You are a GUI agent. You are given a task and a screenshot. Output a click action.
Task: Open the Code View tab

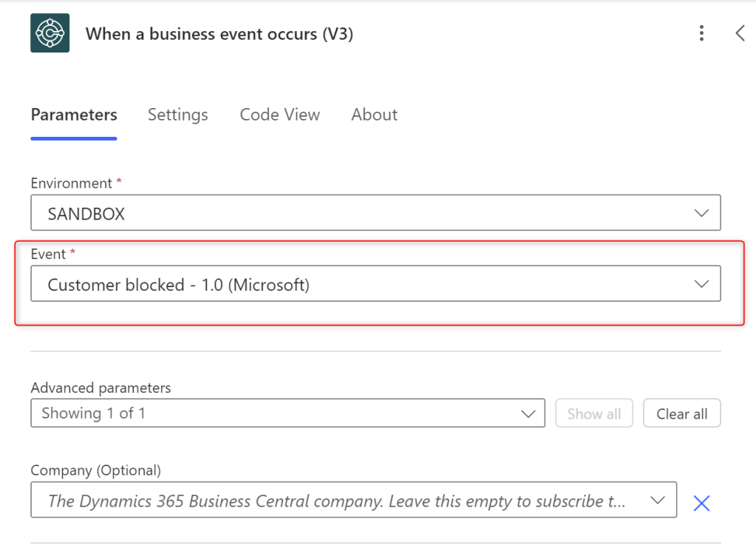(279, 115)
